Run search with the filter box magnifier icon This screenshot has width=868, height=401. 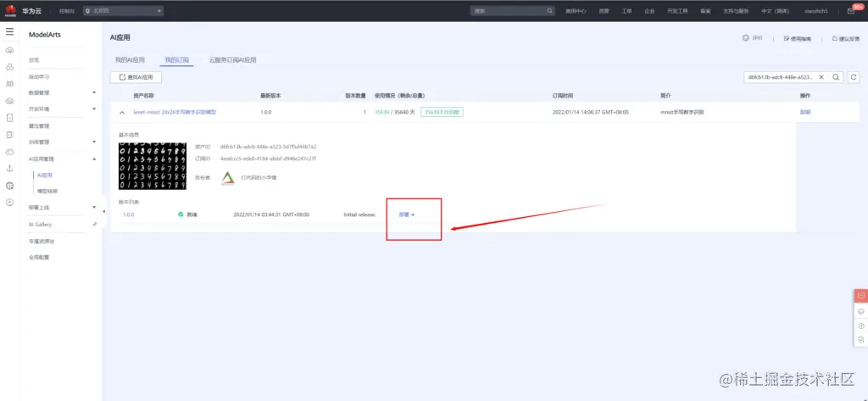coord(836,77)
